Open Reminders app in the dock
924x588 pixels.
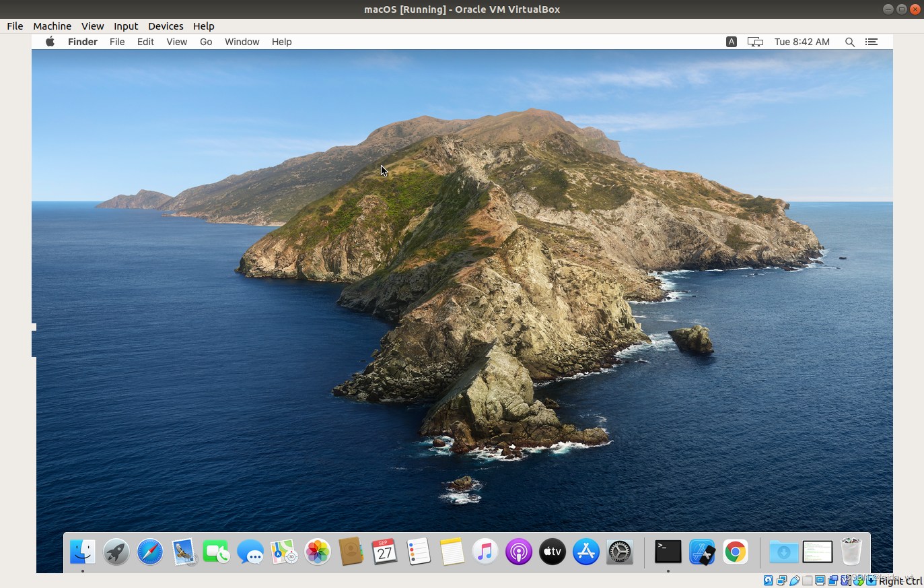pyautogui.click(x=418, y=552)
